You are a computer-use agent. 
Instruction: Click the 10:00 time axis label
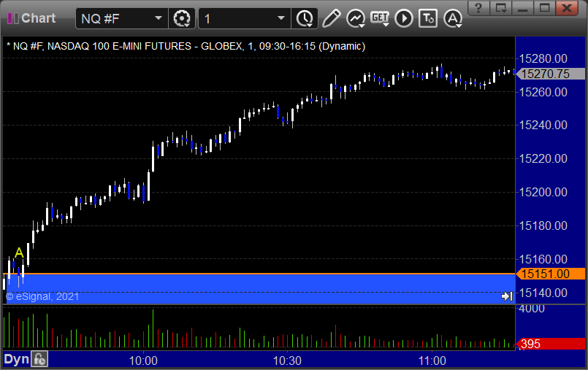(143, 361)
